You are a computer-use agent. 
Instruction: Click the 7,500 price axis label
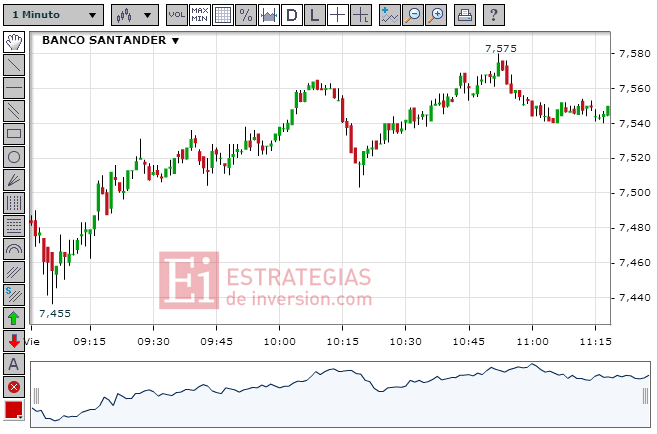(635, 193)
